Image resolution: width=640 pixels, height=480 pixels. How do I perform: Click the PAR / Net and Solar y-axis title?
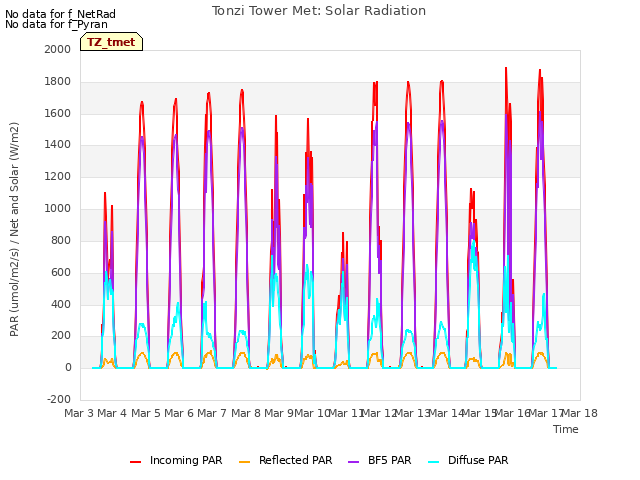coord(14,229)
